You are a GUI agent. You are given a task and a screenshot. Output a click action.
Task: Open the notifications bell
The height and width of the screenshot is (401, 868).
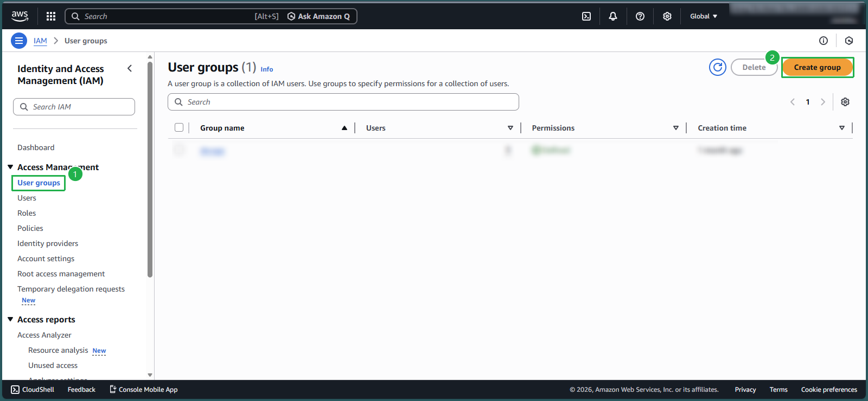[613, 16]
